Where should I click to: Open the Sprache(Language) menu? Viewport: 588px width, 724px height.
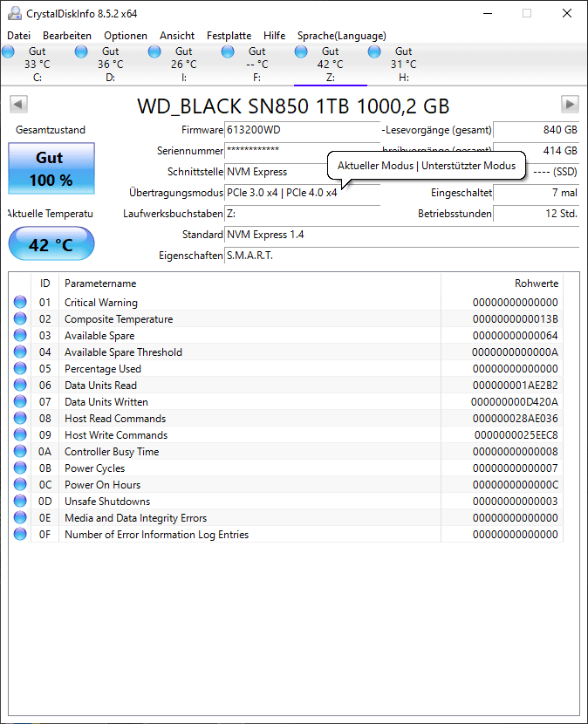click(x=342, y=36)
